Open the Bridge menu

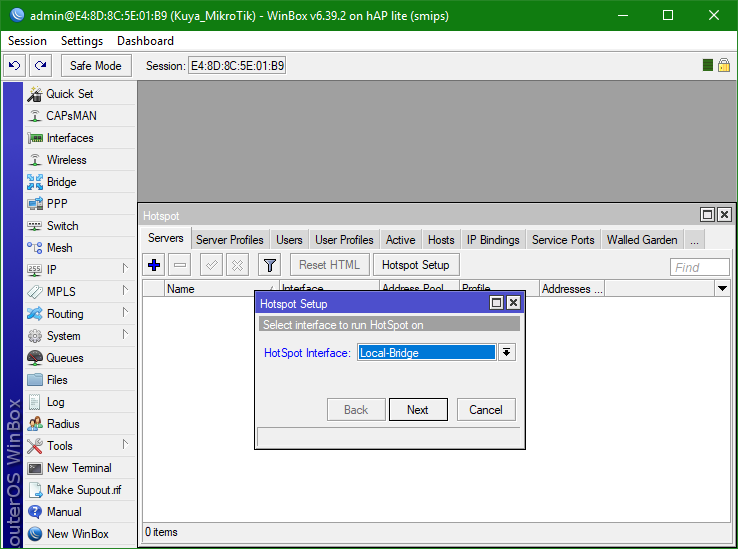coord(80,182)
